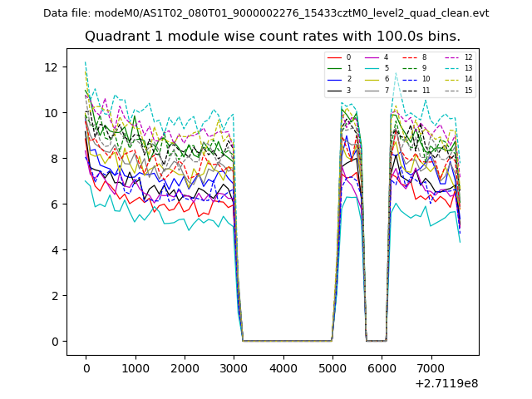
Task: Click the gray solid legend line for module 7
Action: [x=372, y=90]
